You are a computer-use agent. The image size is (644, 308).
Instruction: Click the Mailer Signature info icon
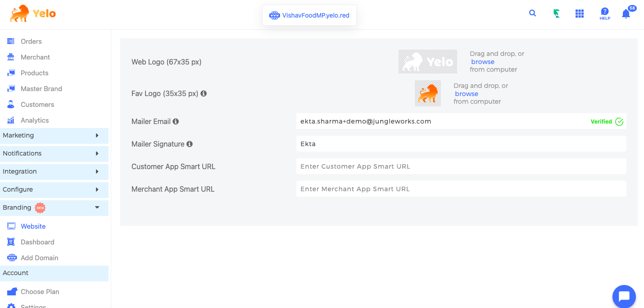coord(190,144)
